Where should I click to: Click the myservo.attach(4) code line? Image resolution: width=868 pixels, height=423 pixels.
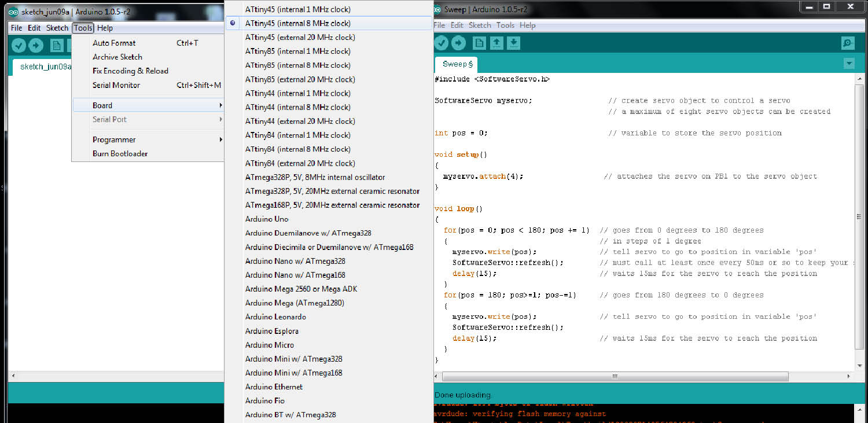pos(483,176)
